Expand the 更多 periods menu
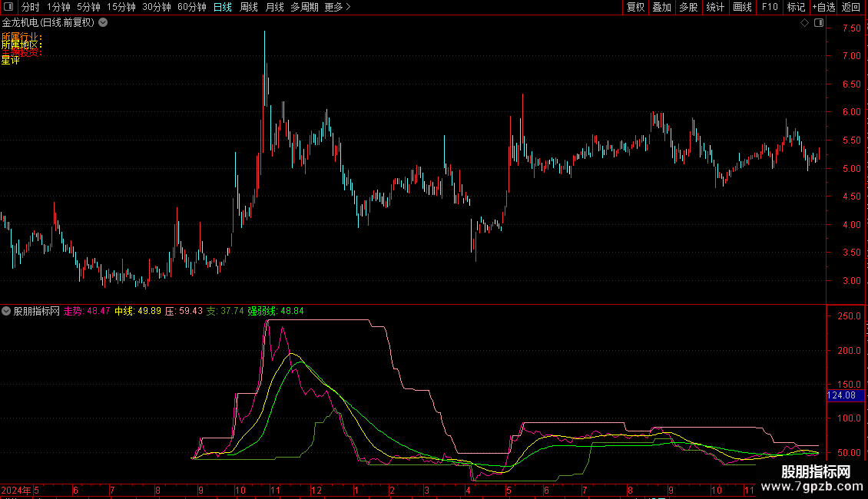 pos(337,7)
